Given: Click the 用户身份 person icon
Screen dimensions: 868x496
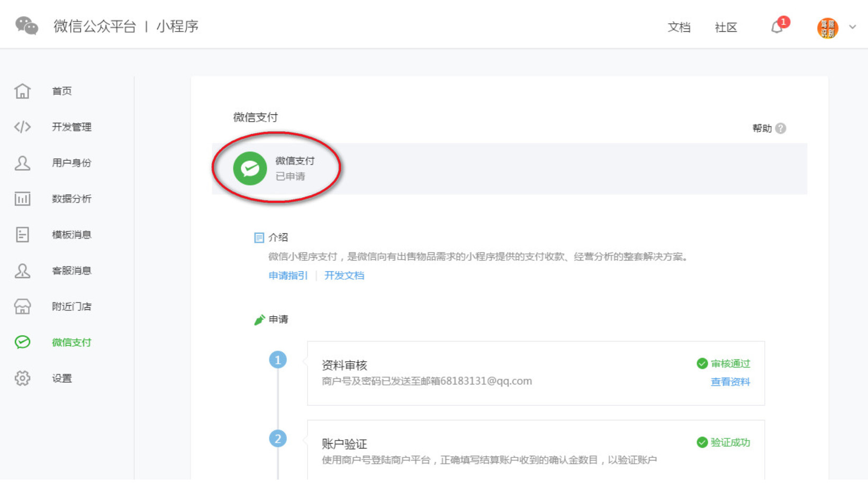Looking at the screenshot, I should click(22, 163).
